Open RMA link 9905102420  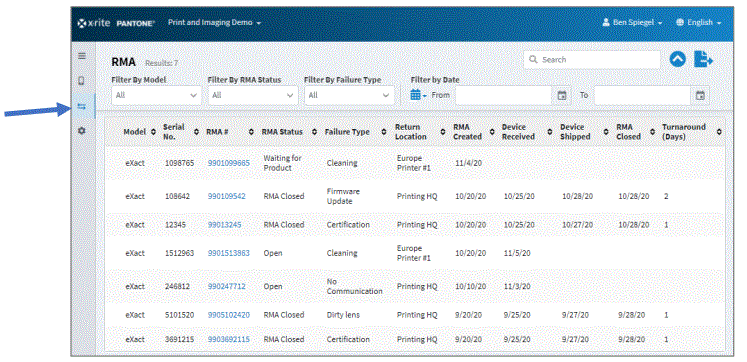pyautogui.click(x=229, y=315)
